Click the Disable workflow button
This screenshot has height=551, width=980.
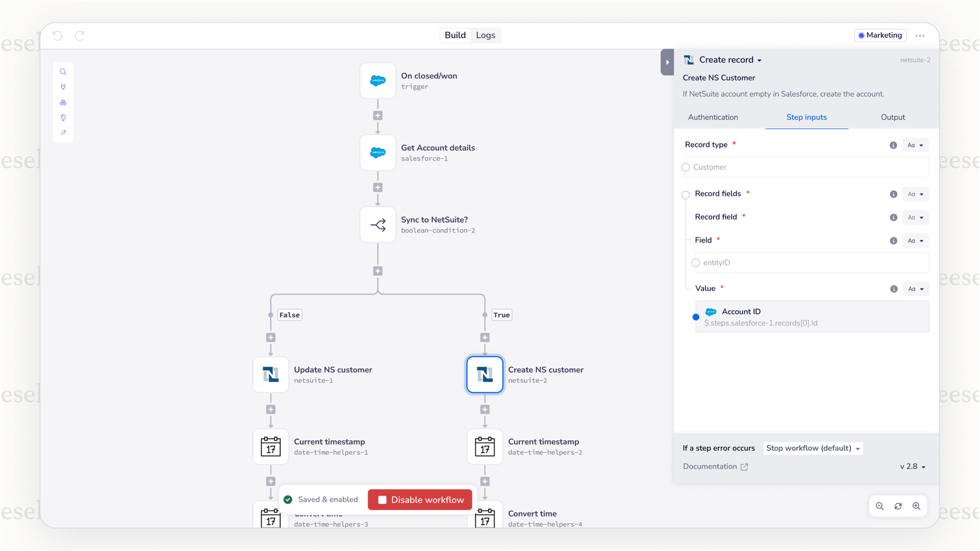click(419, 500)
